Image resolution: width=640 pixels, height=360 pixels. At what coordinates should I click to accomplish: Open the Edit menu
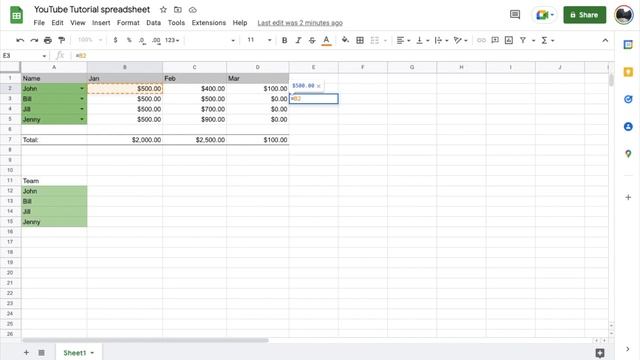[x=57, y=23]
